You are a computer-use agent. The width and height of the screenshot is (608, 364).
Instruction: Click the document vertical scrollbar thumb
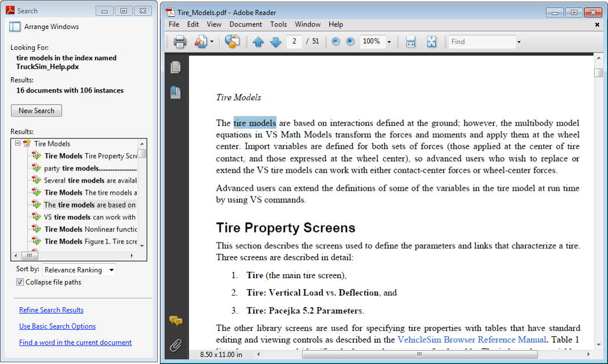pos(599,72)
